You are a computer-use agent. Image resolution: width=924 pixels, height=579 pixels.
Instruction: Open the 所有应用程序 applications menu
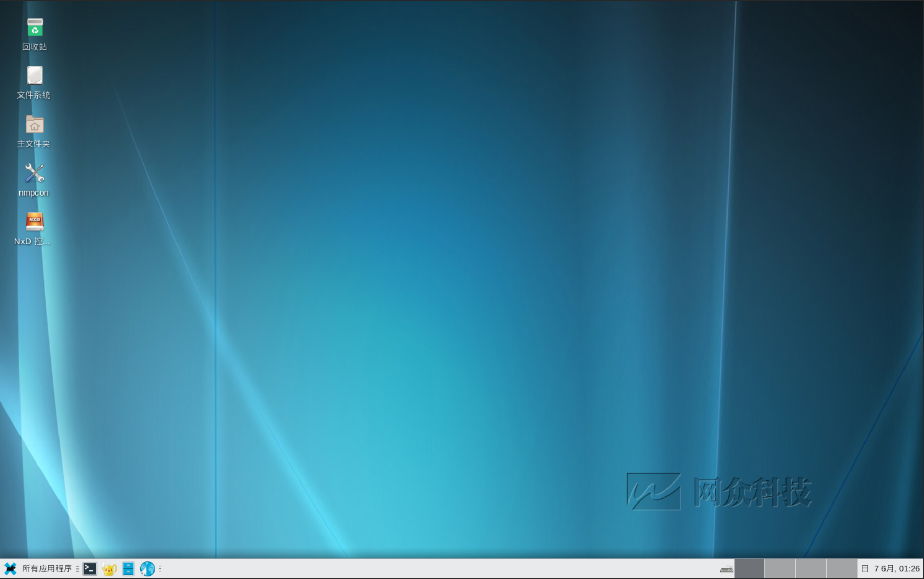tap(38, 569)
